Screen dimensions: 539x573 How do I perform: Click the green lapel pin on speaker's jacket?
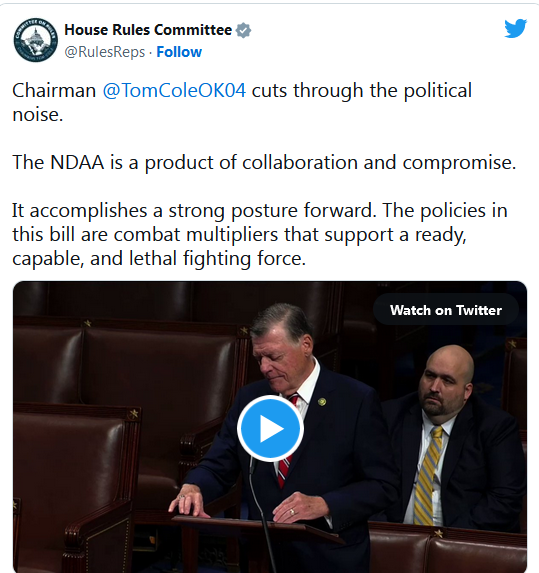[322, 402]
